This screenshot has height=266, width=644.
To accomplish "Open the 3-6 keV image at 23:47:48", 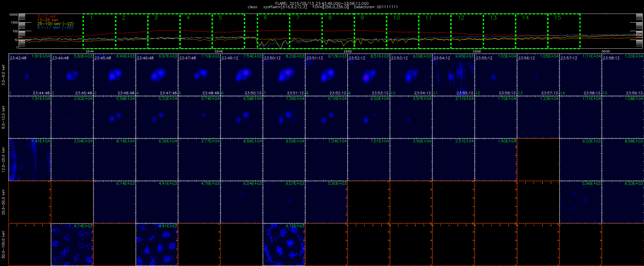I will [199, 75].
